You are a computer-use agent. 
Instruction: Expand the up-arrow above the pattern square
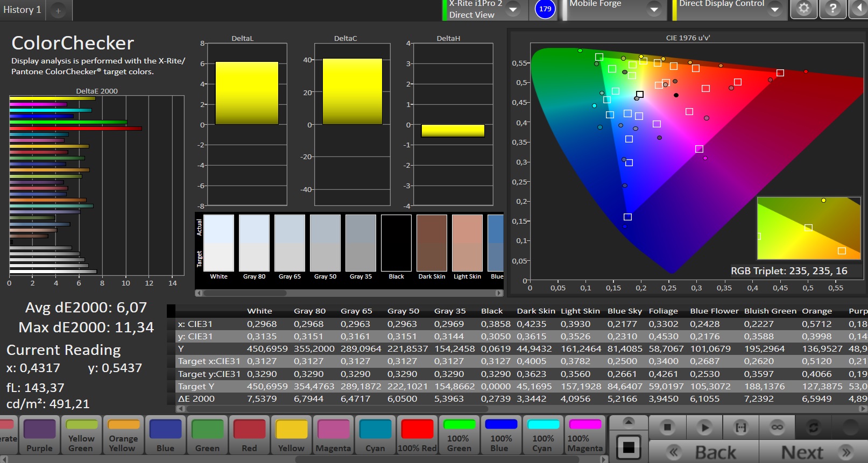(x=628, y=422)
